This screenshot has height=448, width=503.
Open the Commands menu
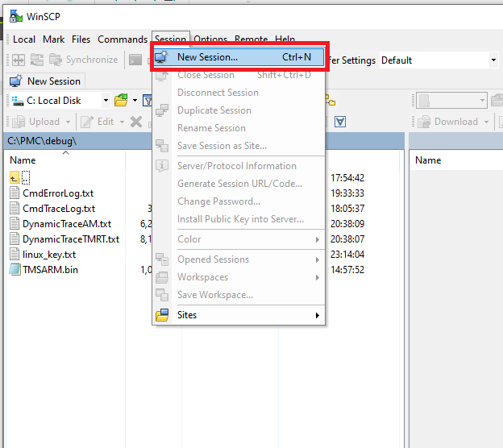click(x=123, y=39)
